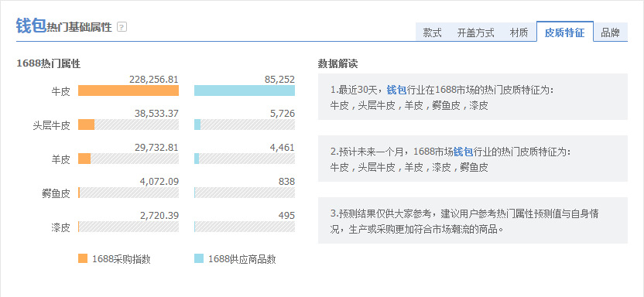Click the orange 牛皮 purchase index bar
The image size is (644, 297).
click(128, 90)
